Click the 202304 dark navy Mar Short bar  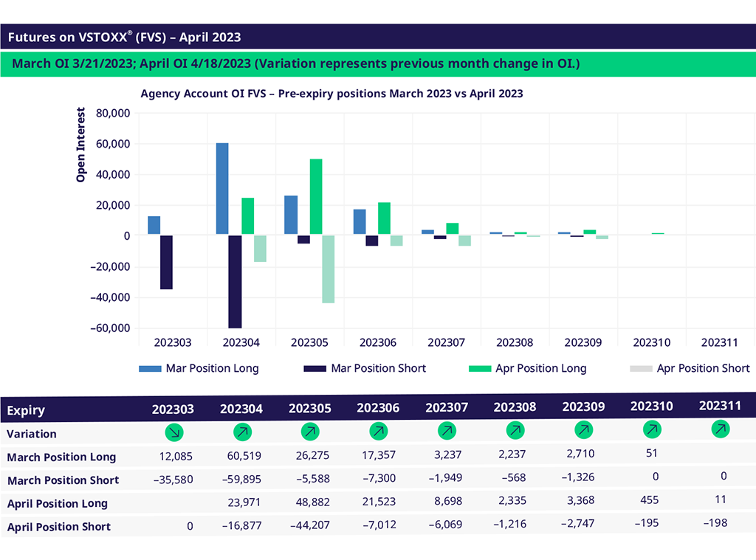[x=235, y=282]
